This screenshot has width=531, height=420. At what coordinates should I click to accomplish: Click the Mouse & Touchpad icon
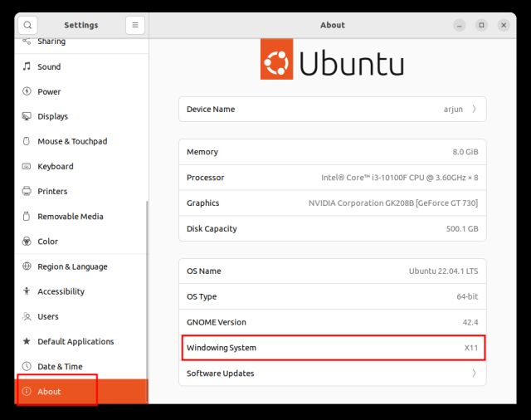click(27, 141)
